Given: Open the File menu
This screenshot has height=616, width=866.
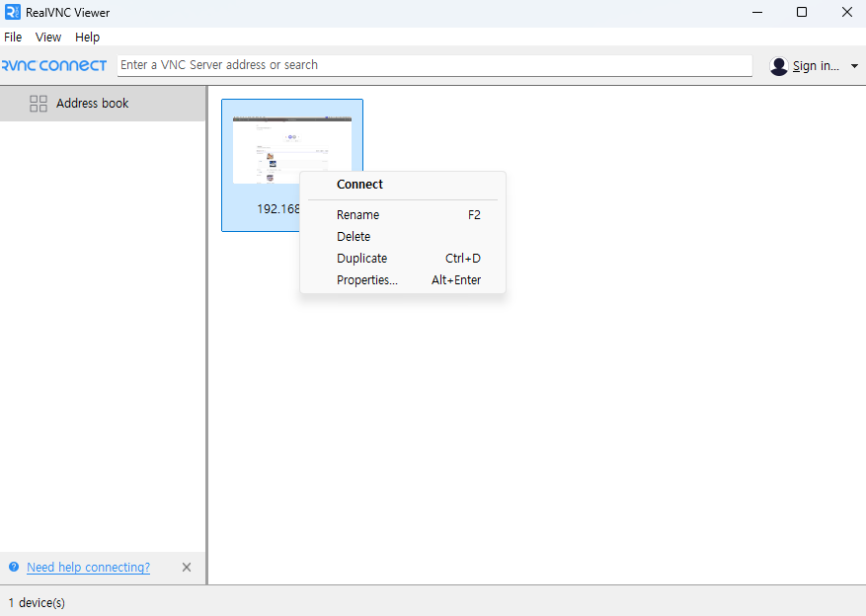Looking at the screenshot, I should click(x=13, y=37).
